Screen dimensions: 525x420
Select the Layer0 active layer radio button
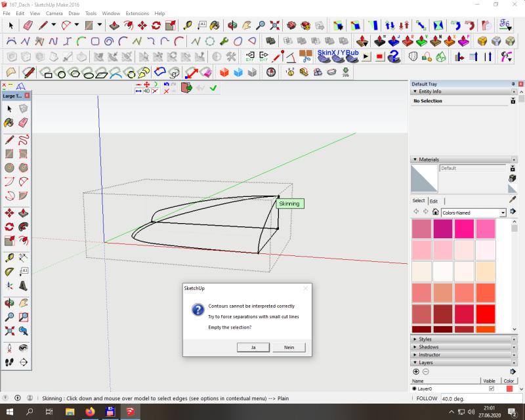(x=415, y=388)
